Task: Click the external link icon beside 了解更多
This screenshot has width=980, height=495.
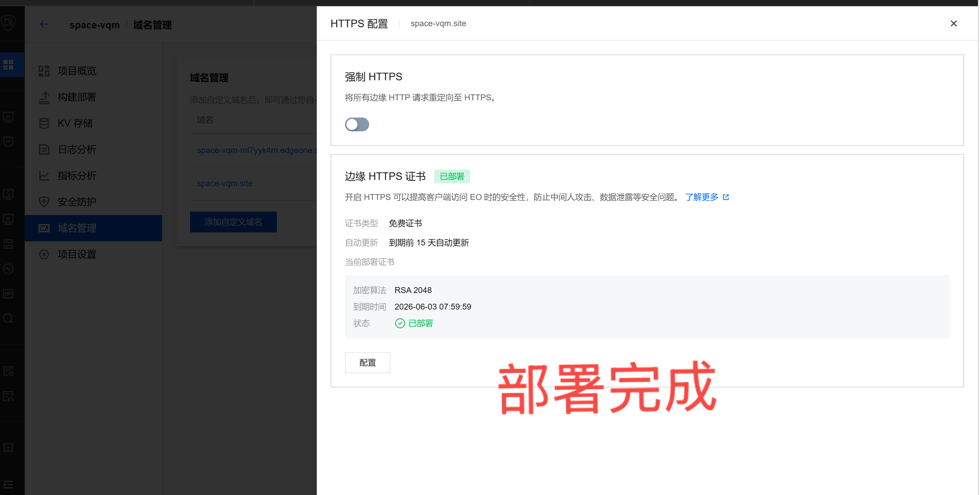Action: [726, 197]
